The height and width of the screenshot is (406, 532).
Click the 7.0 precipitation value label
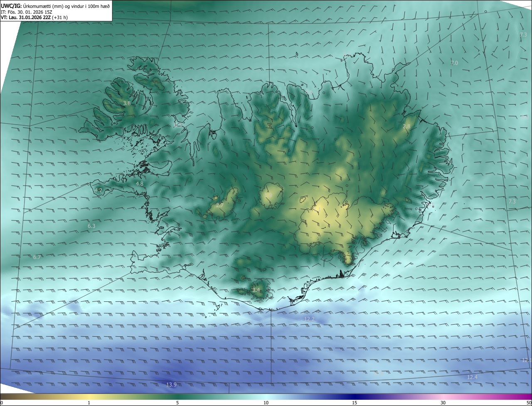point(454,63)
